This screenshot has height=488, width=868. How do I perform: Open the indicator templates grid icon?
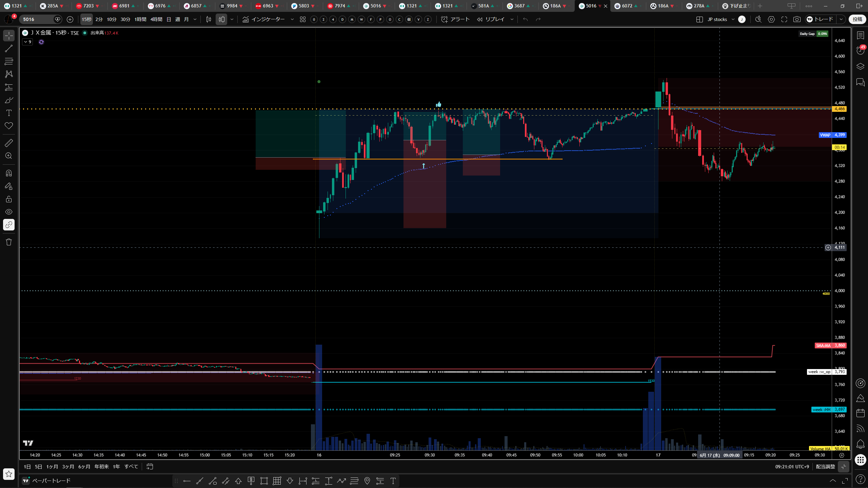[303, 19]
